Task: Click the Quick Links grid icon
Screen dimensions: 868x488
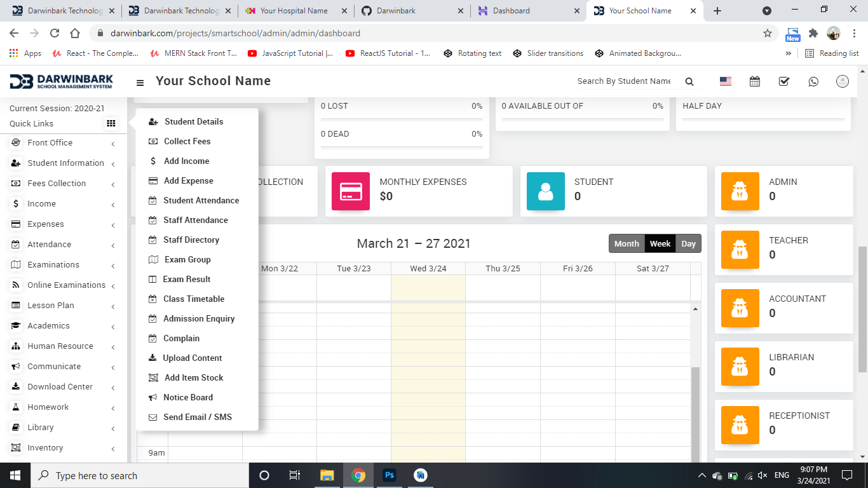Action: click(111, 124)
